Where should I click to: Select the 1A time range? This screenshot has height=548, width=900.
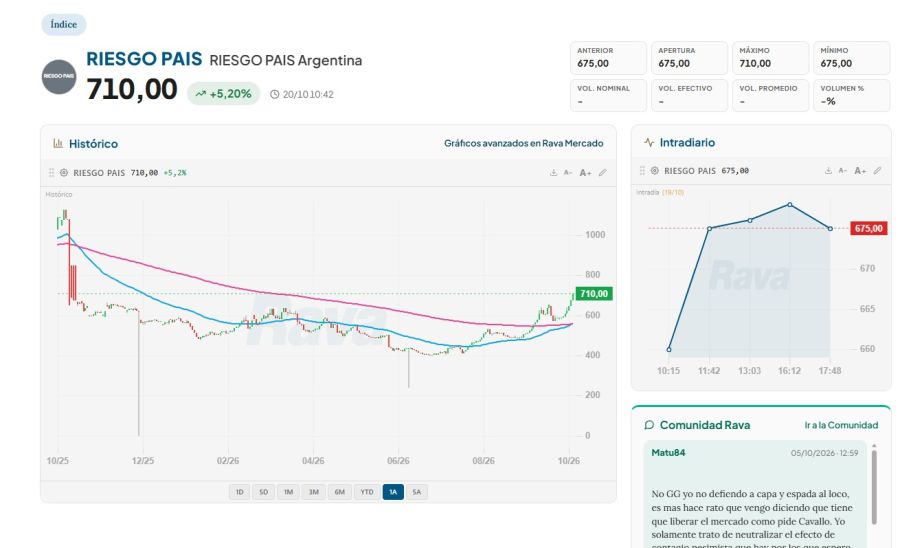pos(393,492)
